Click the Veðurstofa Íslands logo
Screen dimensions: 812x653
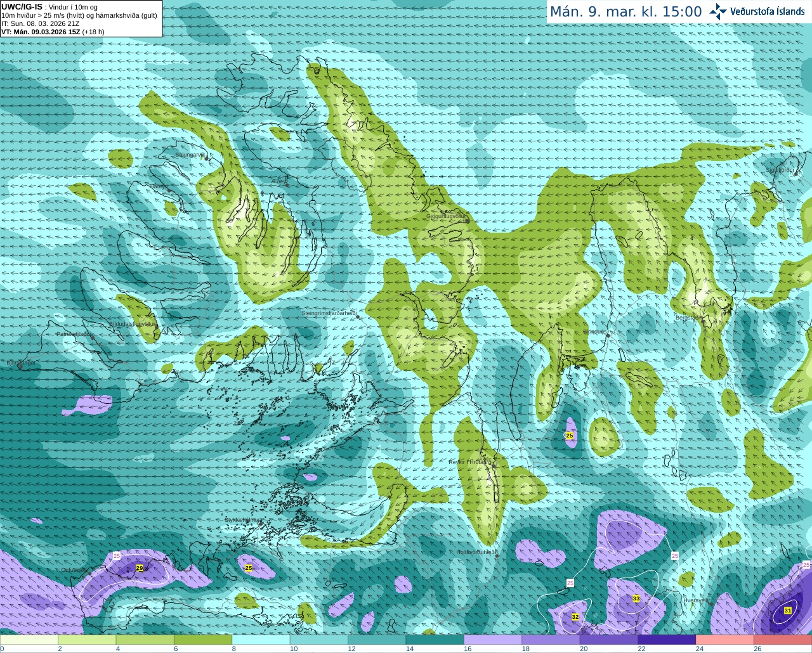(757, 11)
